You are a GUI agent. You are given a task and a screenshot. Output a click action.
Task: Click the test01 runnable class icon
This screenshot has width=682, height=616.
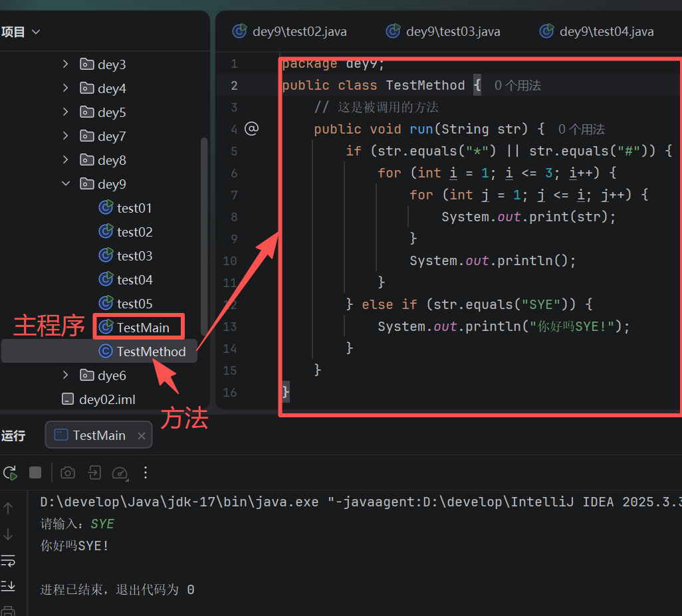[106, 207]
